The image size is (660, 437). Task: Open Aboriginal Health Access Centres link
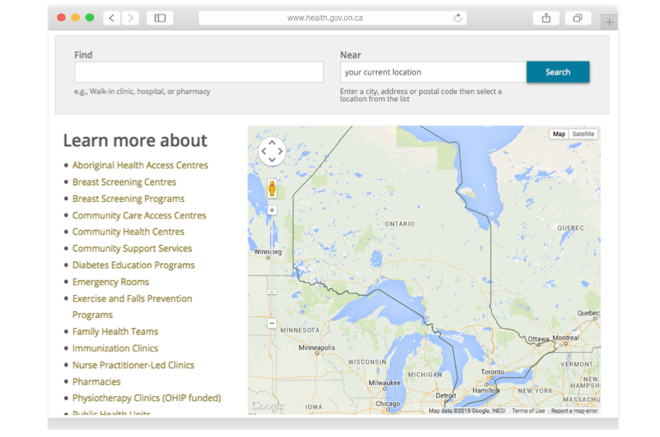[140, 165]
